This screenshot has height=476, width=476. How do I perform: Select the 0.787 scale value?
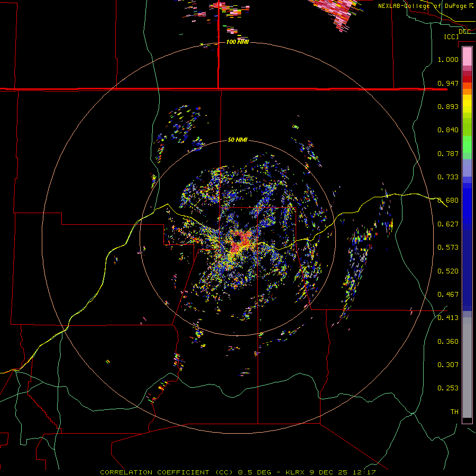448,153
